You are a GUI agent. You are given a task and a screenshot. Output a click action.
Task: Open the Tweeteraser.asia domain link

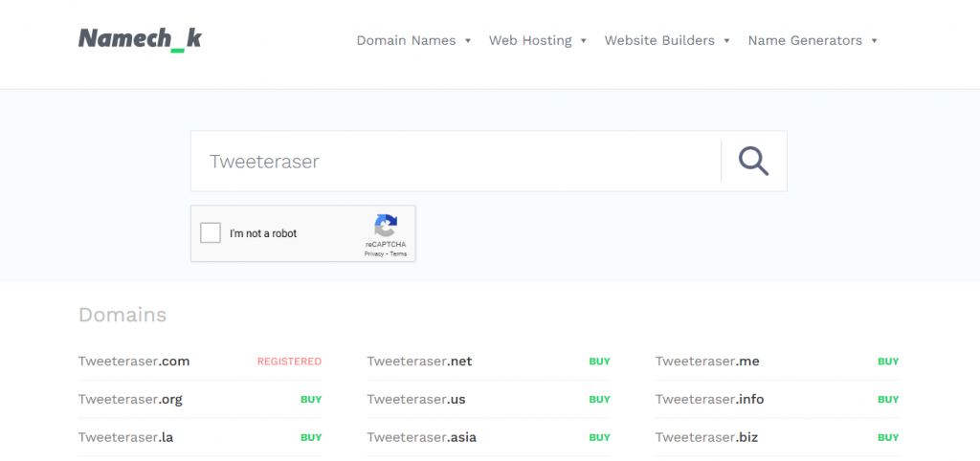click(421, 437)
